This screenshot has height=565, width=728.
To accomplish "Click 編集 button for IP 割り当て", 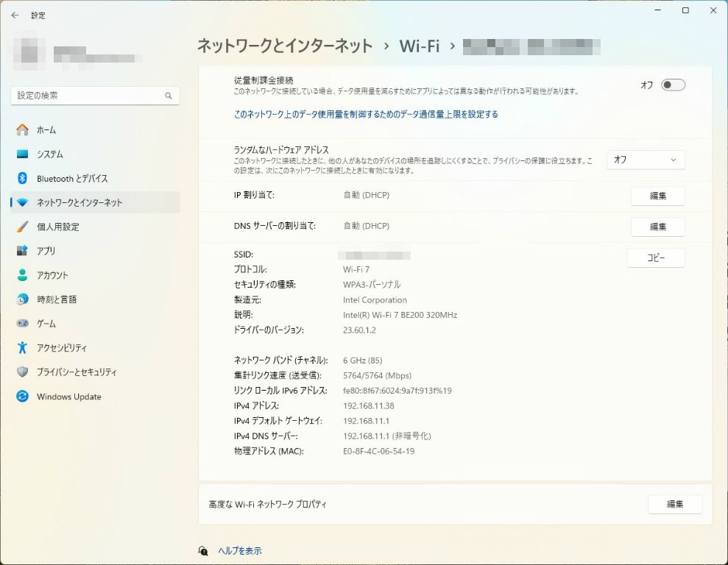I will [x=658, y=196].
